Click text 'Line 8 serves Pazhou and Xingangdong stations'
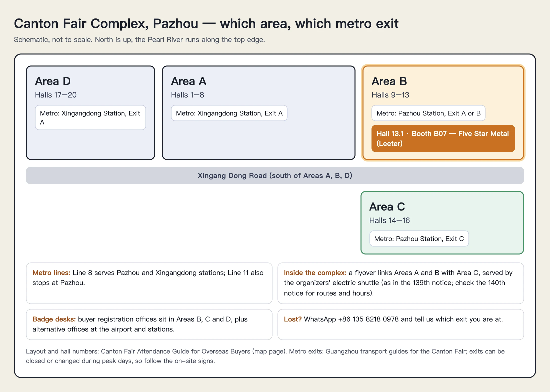 pos(149,273)
